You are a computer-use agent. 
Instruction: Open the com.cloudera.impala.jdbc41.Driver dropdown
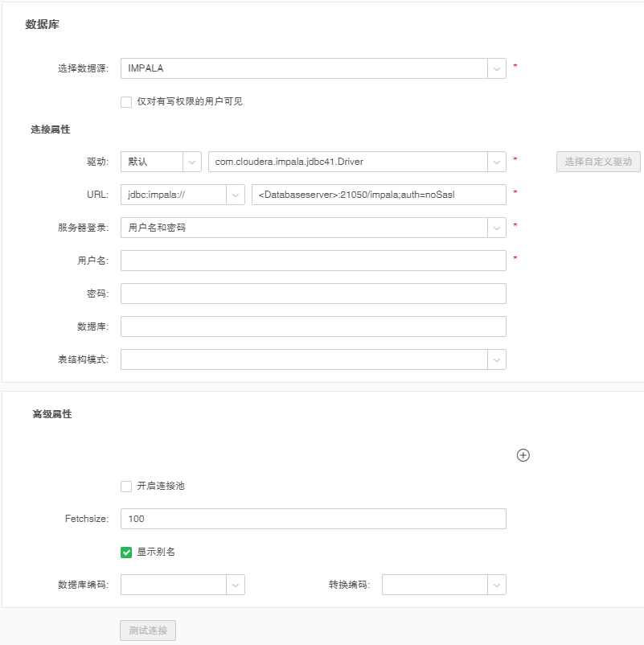tap(356, 162)
